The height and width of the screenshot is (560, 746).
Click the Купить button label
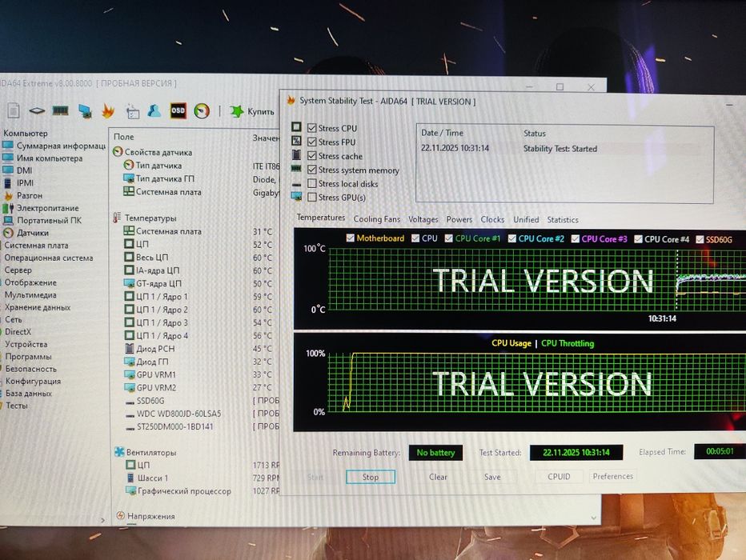pyautogui.click(x=261, y=112)
